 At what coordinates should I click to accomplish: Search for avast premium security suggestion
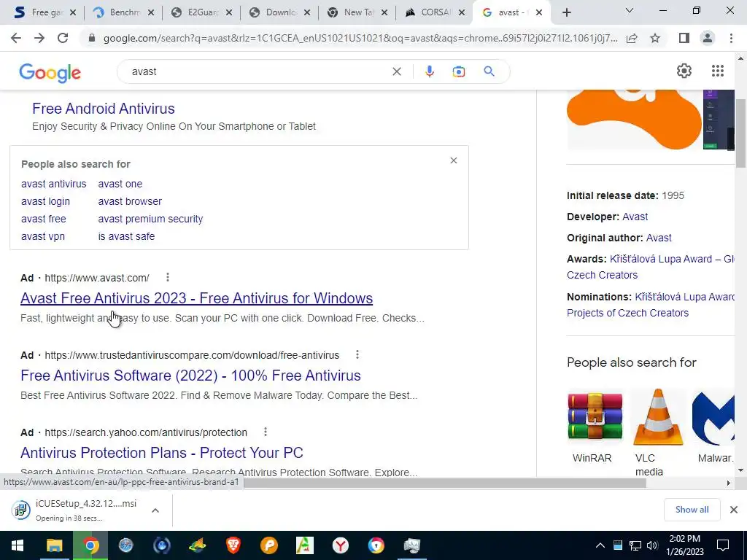[x=150, y=219]
